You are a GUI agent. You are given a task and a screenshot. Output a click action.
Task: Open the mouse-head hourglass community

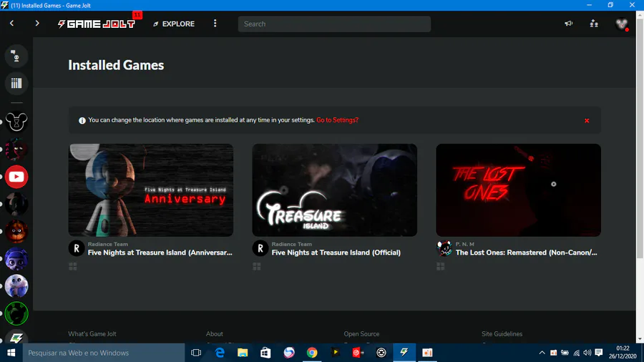click(16, 122)
